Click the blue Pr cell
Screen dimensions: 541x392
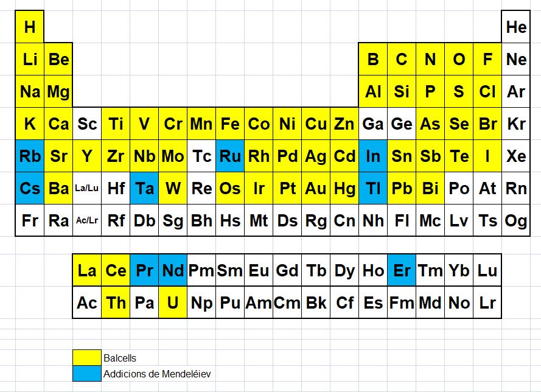(x=144, y=270)
